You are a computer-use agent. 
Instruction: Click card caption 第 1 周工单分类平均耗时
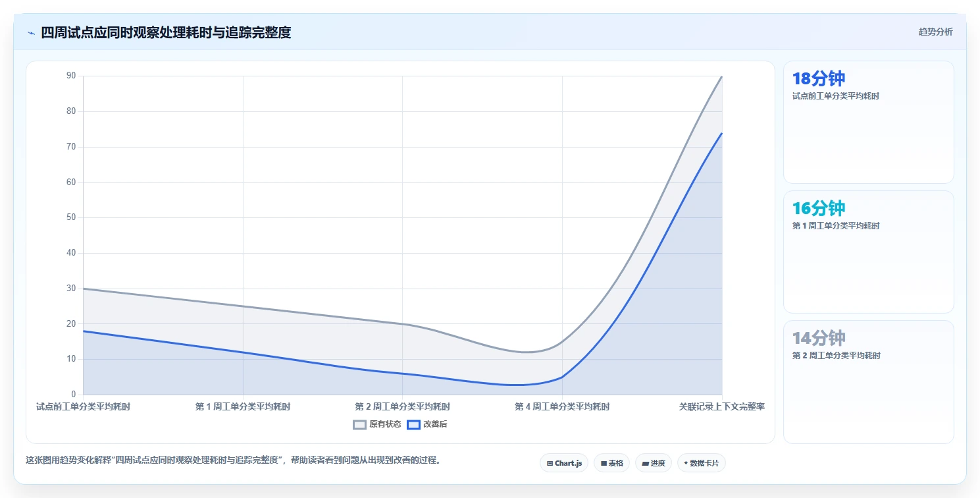pos(836,226)
